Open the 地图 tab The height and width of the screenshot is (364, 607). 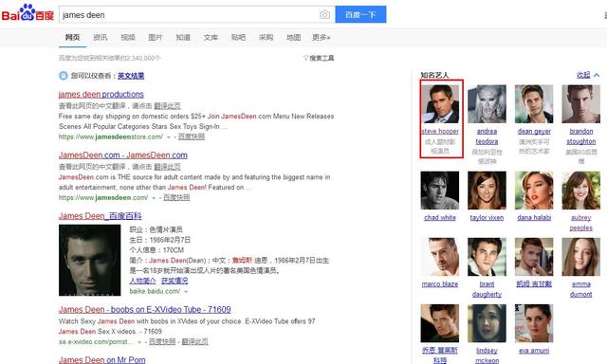[x=293, y=38]
